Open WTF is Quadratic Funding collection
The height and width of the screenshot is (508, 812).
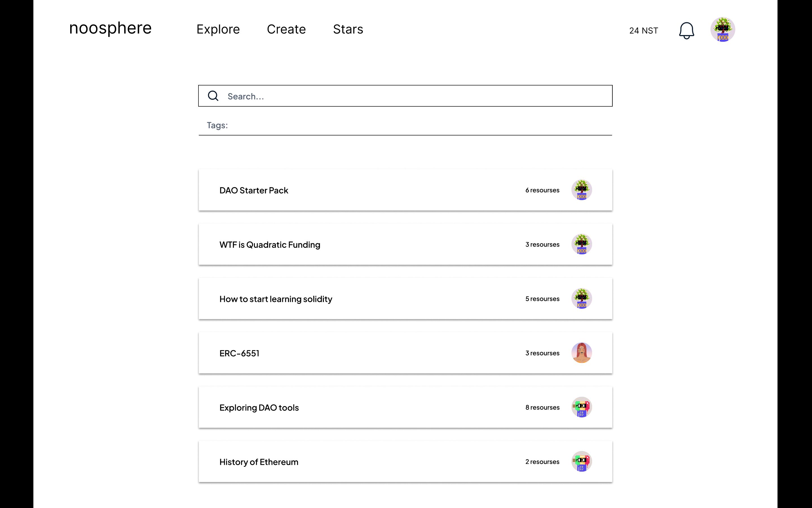[x=405, y=244]
